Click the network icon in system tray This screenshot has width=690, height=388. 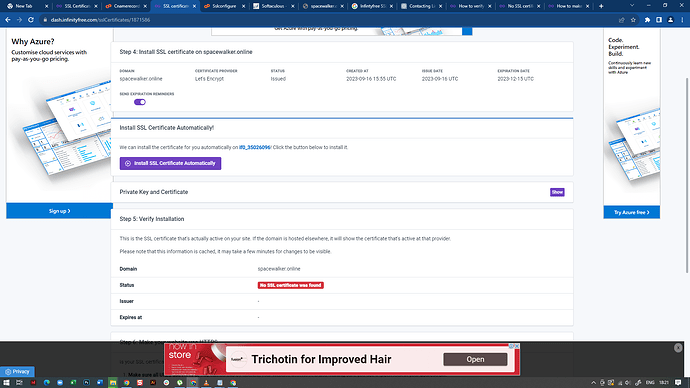tap(620, 383)
